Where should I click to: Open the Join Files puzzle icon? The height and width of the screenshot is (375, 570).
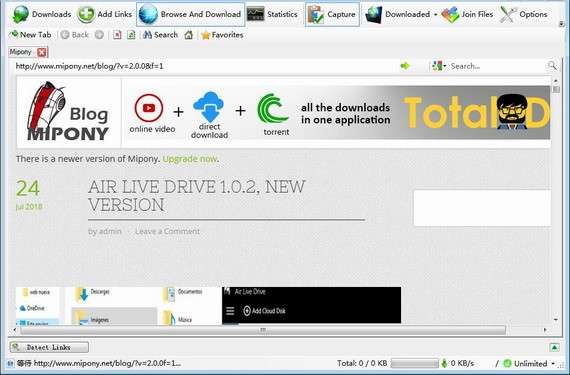point(450,15)
